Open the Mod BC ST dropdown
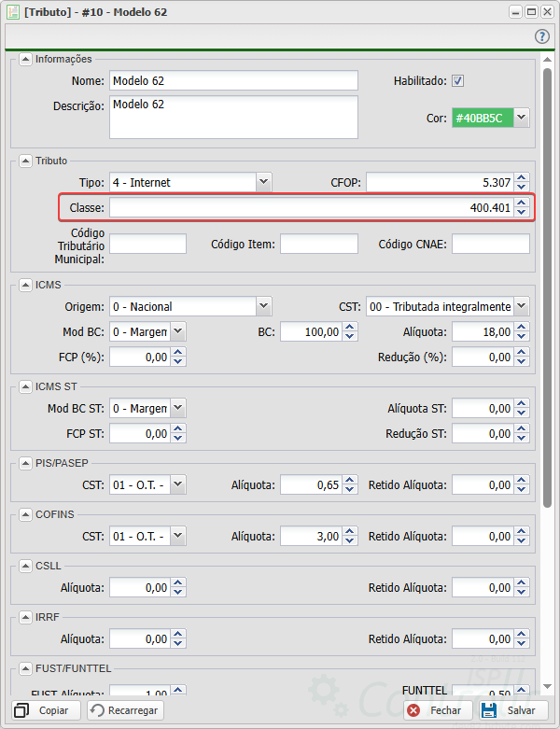The width and height of the screenshot is (560, 729). 178,408
